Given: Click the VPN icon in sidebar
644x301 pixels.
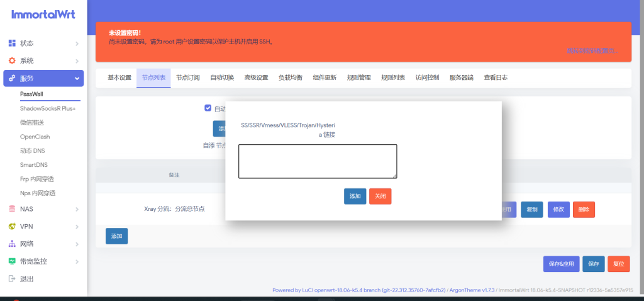Looking at the screenshot, I should click(11, 226).
